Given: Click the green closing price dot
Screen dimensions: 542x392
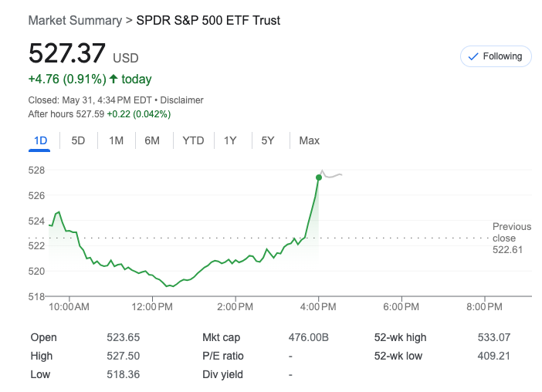Looking at the screenshot, I should click(x=319, y=177).
